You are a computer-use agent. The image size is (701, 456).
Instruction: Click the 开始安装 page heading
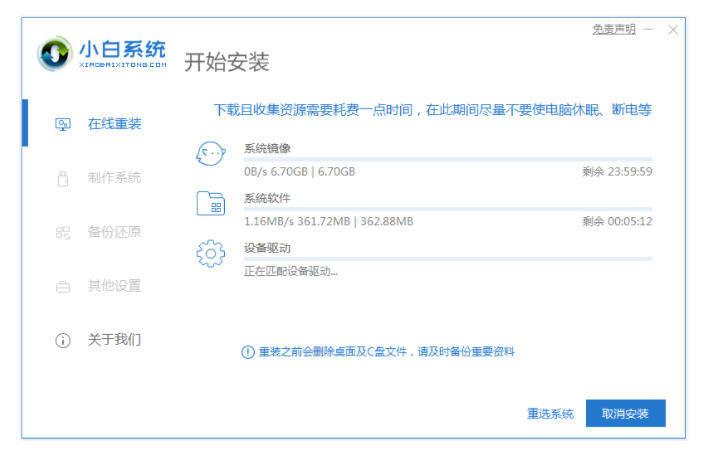(x=226, y=62)
